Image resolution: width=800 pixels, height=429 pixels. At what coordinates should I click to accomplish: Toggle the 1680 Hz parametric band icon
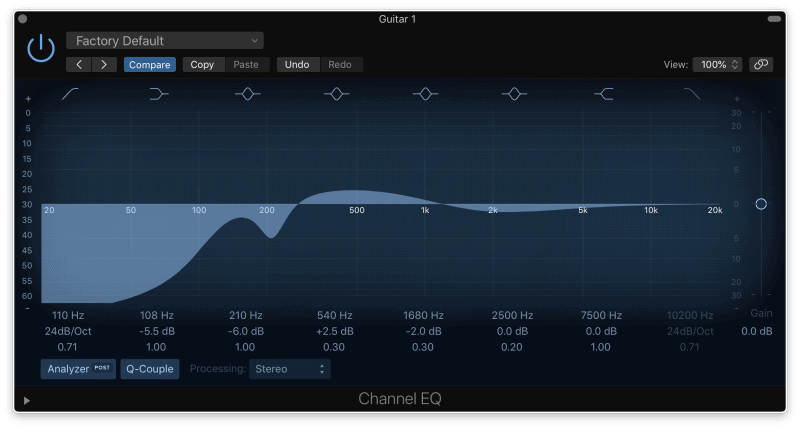point(425,94)
